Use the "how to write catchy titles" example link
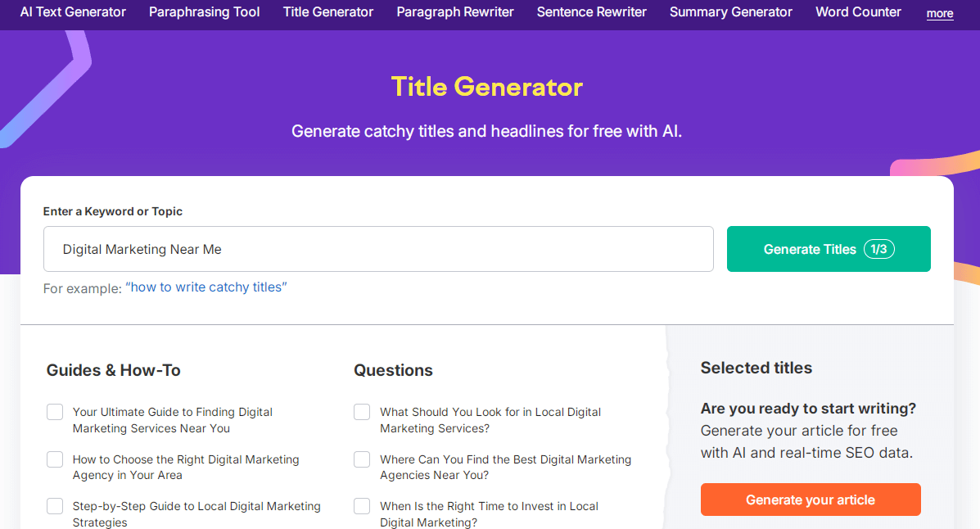This screenshot has height=529, width=980. pos(206,287)
